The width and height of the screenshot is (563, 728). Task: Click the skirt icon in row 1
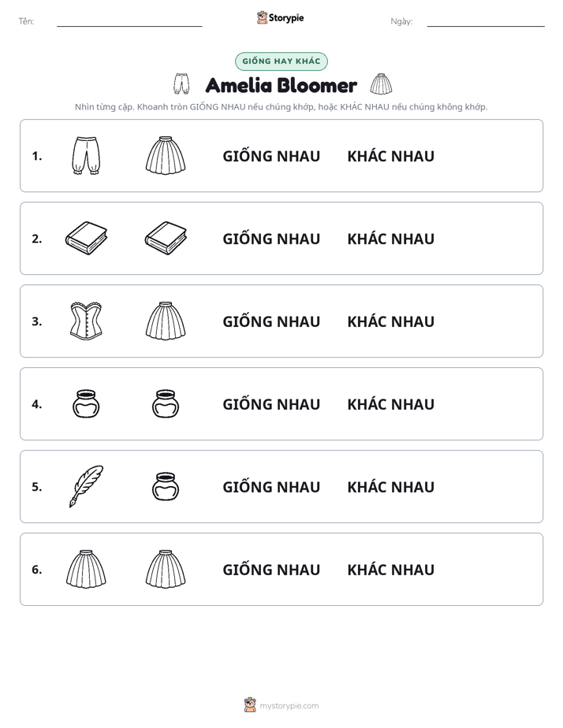(x=166, y=155)
